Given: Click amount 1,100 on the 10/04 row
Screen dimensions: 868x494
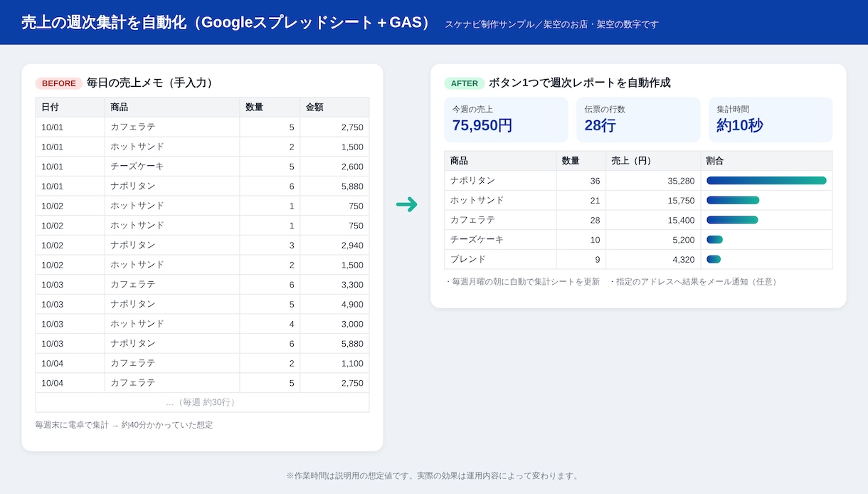Looking at the screenshot, I should click(352, 363).
